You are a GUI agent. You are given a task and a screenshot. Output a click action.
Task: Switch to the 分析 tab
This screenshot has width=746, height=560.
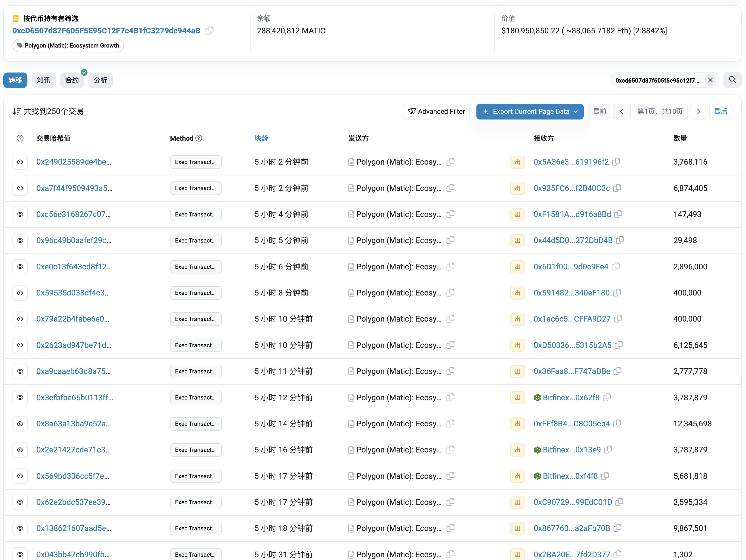[100, 80]
